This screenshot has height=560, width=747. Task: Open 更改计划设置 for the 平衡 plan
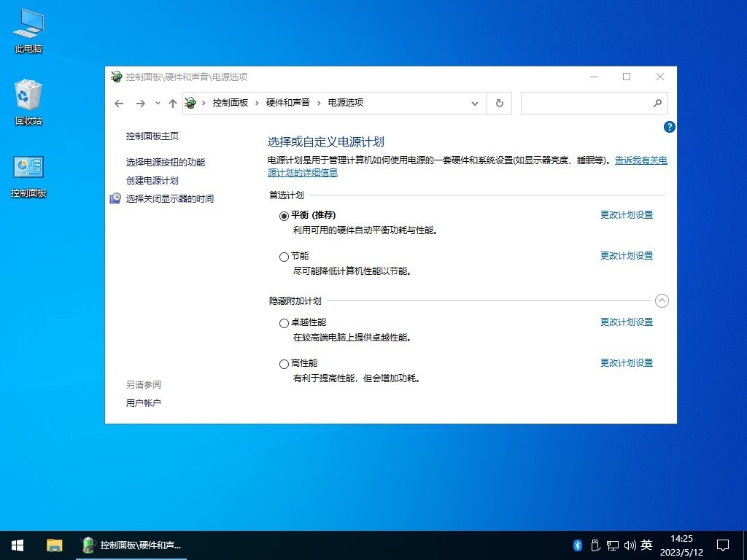click(626, 214)
